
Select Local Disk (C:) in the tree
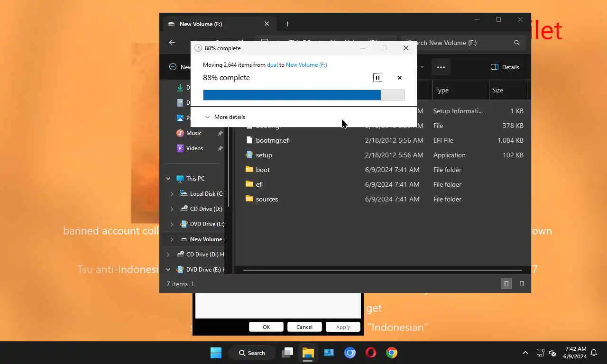207,194
